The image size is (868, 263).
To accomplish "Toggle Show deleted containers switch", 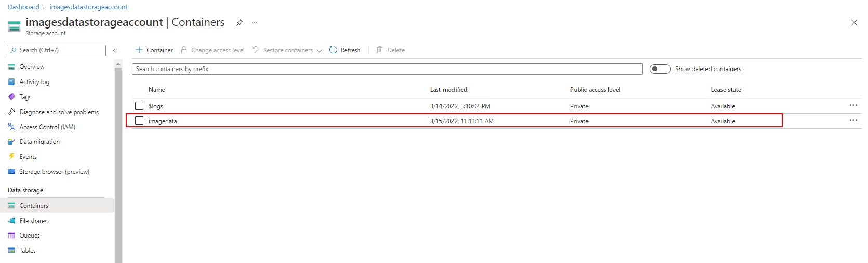I will (x=660, y=69).
